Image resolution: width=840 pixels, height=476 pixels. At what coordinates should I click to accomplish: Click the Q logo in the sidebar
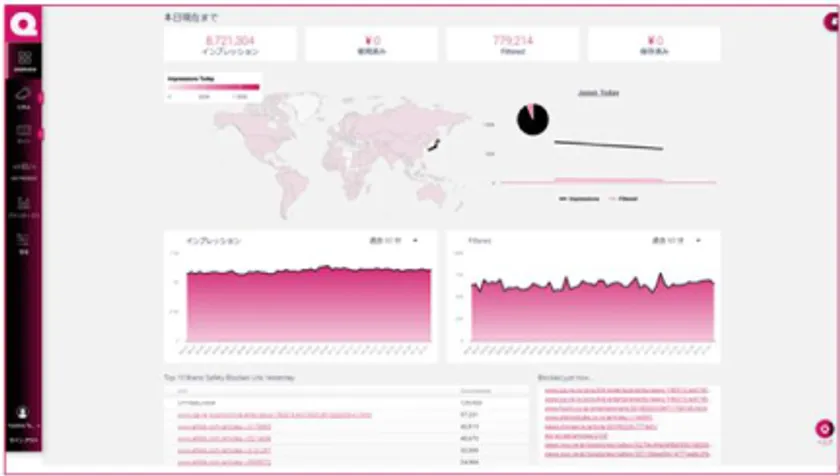(x=24, y=24)
